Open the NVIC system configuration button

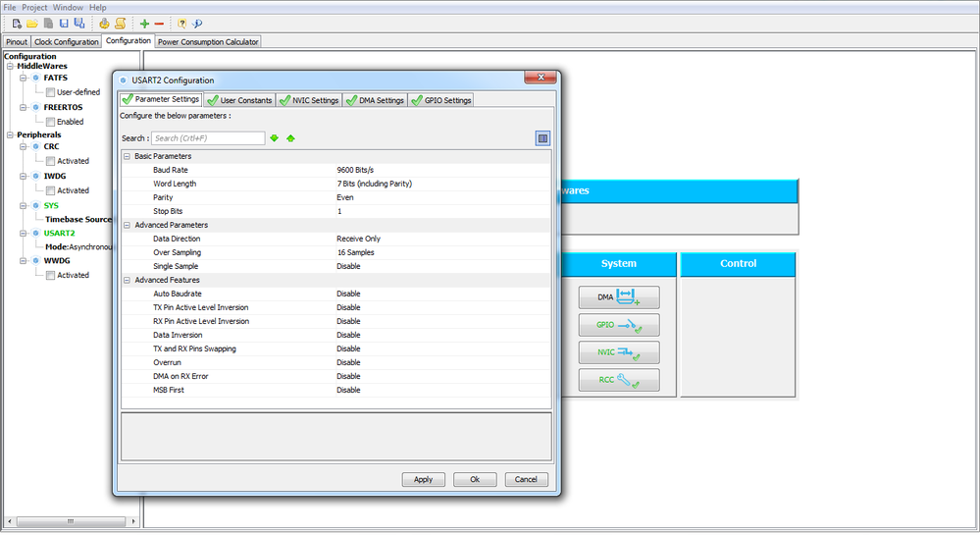coord(619,352)
